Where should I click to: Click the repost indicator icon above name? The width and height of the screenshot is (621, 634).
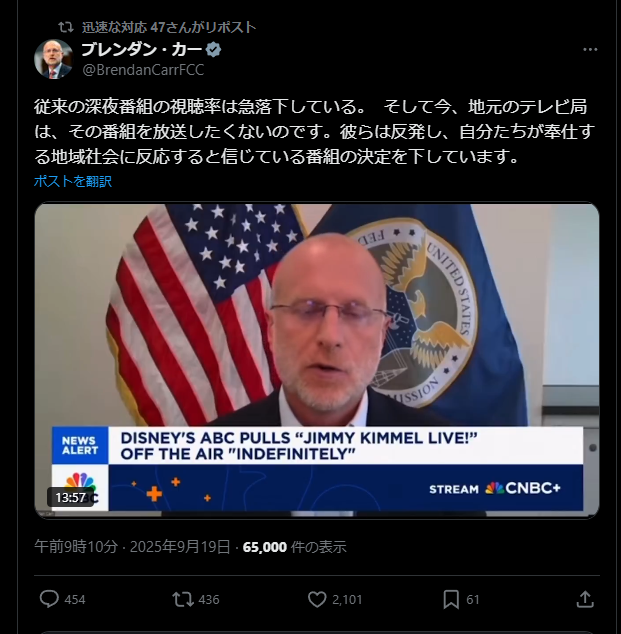tap(65, 27)
